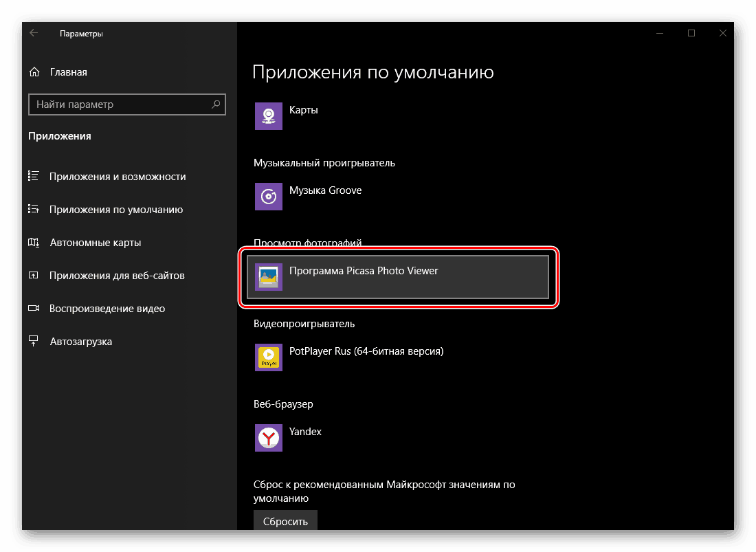
Task: Click the search magnifier in the settings search
Action: [216, 104]
